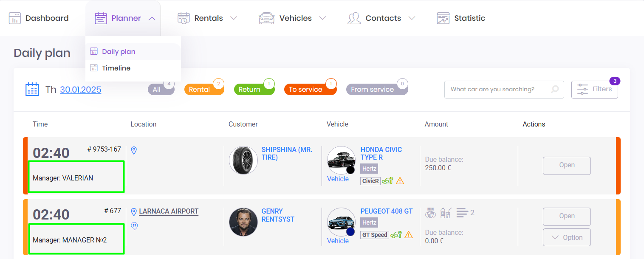644x259 pixels.
Task: Click the warning triangle on Honda Civic row
Action: pyautogui.click(x=400, y=181)
